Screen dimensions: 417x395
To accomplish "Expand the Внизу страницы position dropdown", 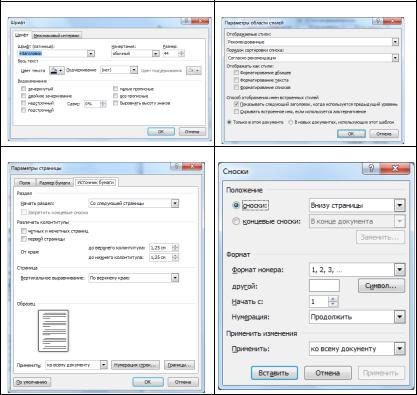I will [400, 205].
